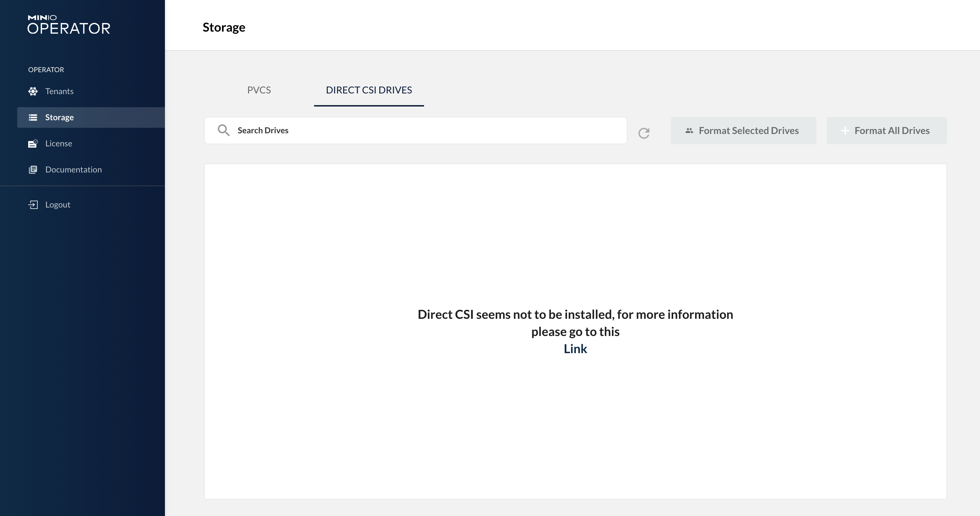Follow the Direct CSI info Link

tap(575, 349)
